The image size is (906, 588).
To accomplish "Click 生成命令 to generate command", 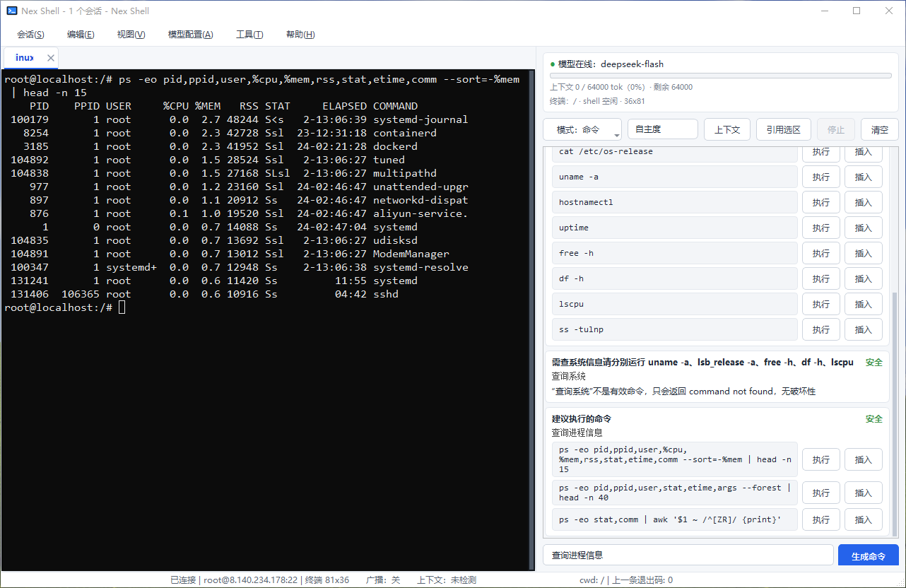I will click(868, 555).
